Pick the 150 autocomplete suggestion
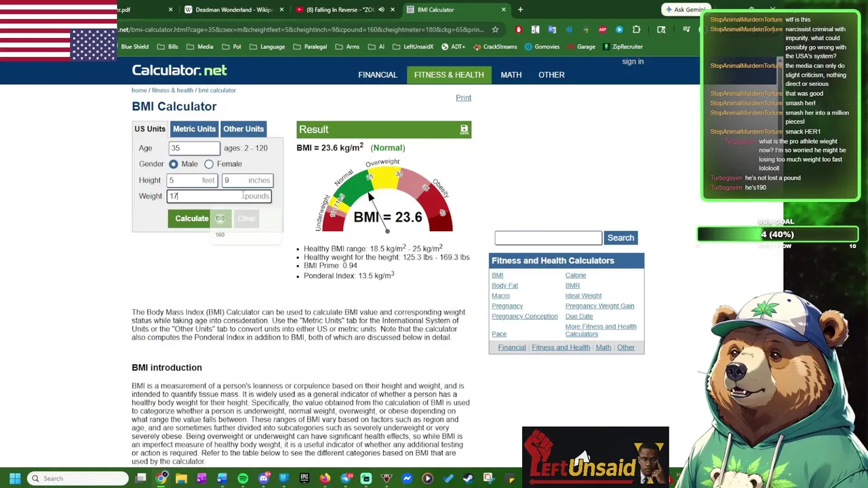This screenshot has height=488, width=868. coord(220,218)
